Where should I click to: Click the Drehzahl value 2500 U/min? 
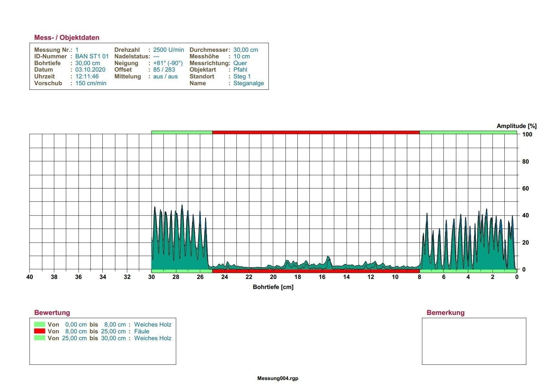[x=168, y=50]
